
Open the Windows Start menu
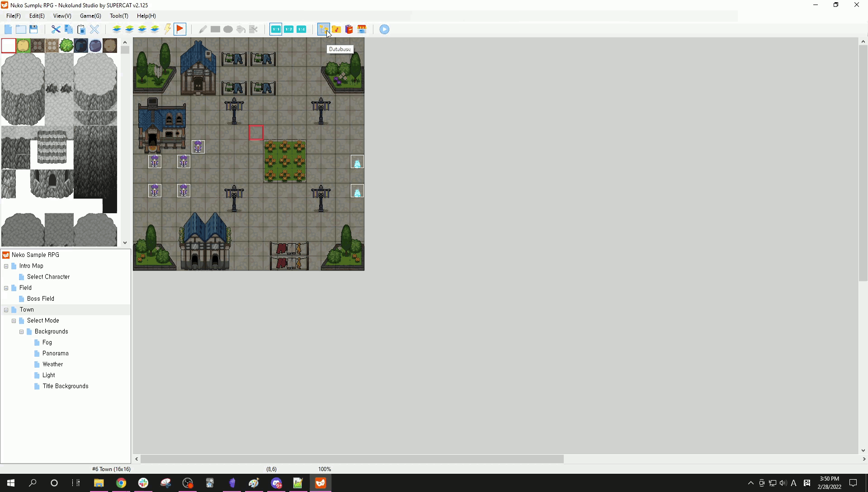(11, 483)
